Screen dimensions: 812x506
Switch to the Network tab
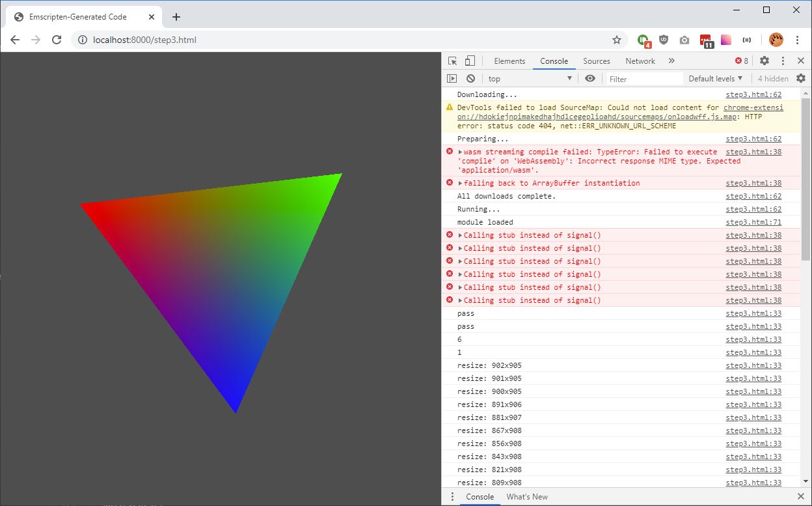click(640, 61)
